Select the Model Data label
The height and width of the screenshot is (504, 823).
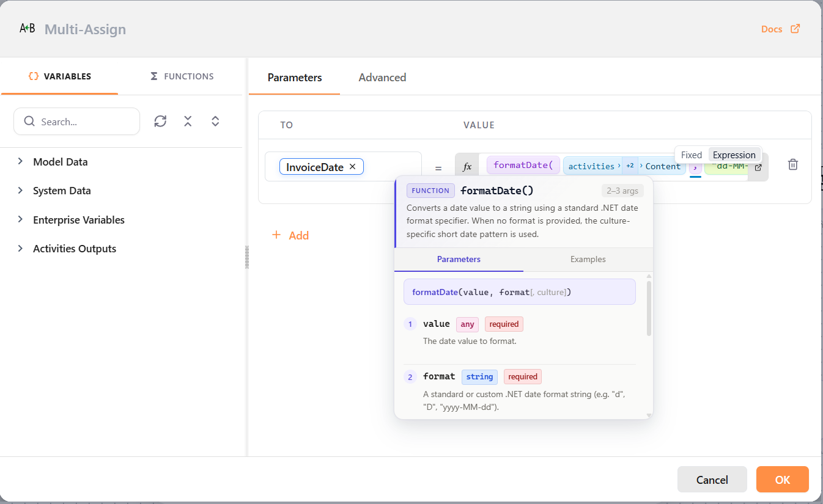61,162
